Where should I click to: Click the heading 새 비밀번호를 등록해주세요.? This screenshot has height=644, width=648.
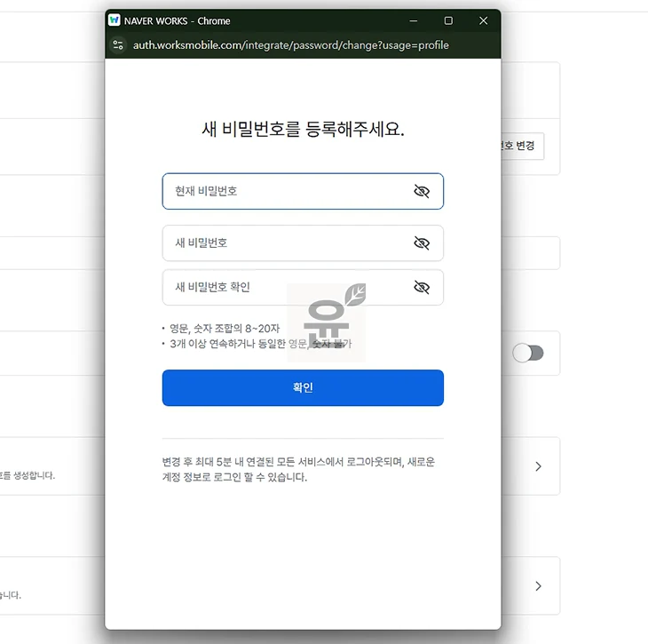point(303,129)
